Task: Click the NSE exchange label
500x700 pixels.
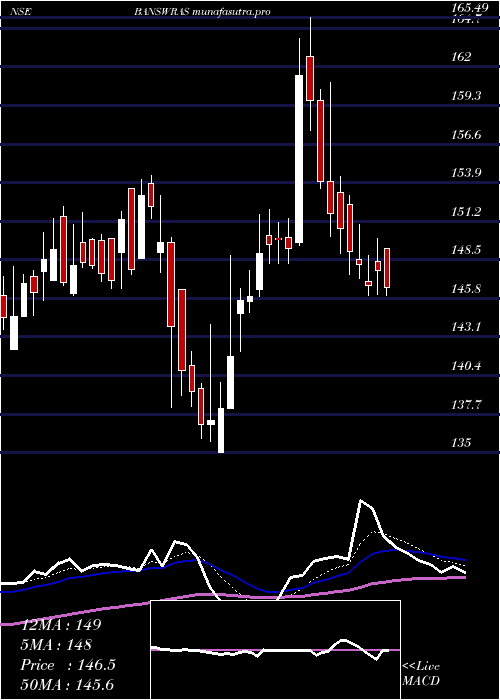Action: (x=20, y=12)
